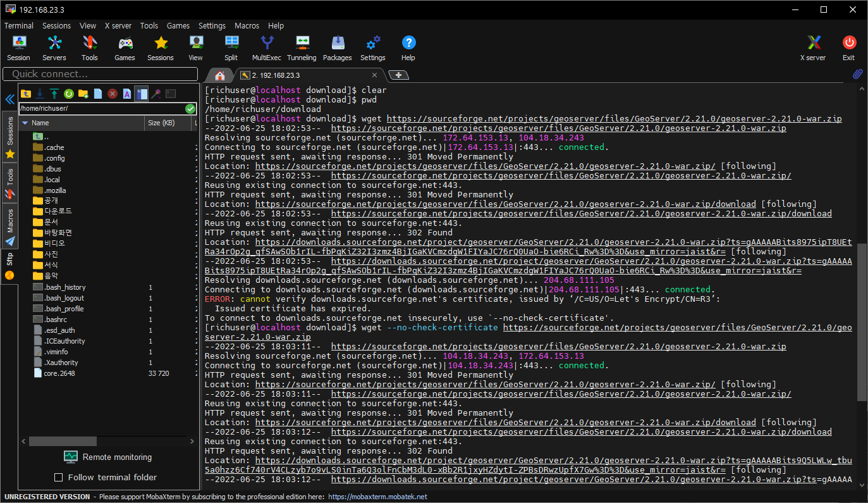This screenshot has width=868, height=503.
Task: Collapse the sidebar with double chevron
Action: 9,100
